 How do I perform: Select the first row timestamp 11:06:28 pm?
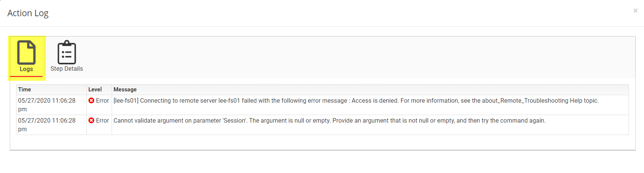47,105
